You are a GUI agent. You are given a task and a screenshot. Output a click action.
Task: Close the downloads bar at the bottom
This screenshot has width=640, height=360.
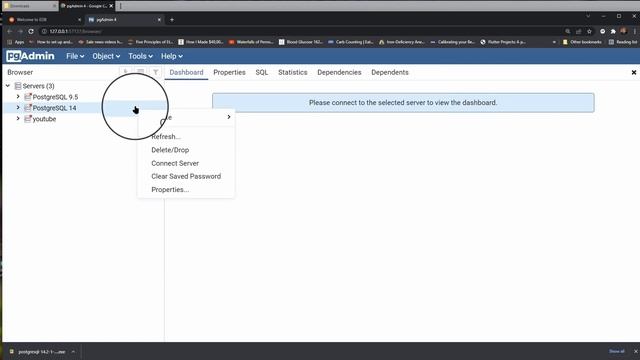(x=636, y=351)
